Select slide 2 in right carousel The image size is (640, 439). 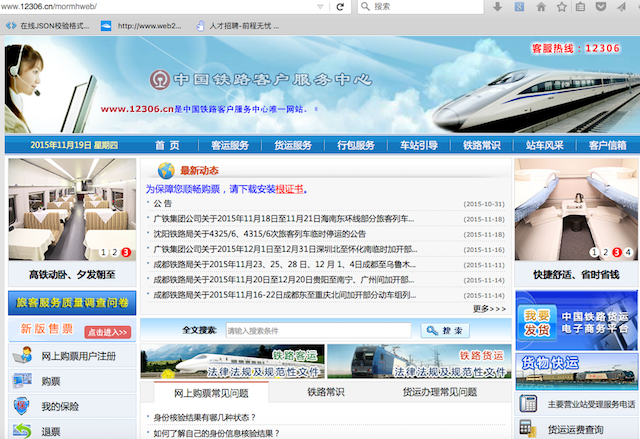click(606, 253)
